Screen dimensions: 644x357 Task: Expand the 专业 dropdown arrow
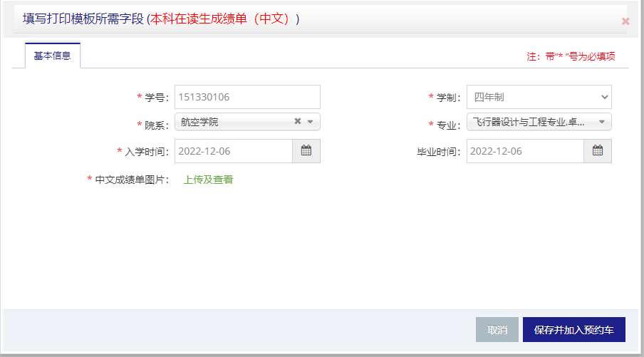tap(602, 122)
